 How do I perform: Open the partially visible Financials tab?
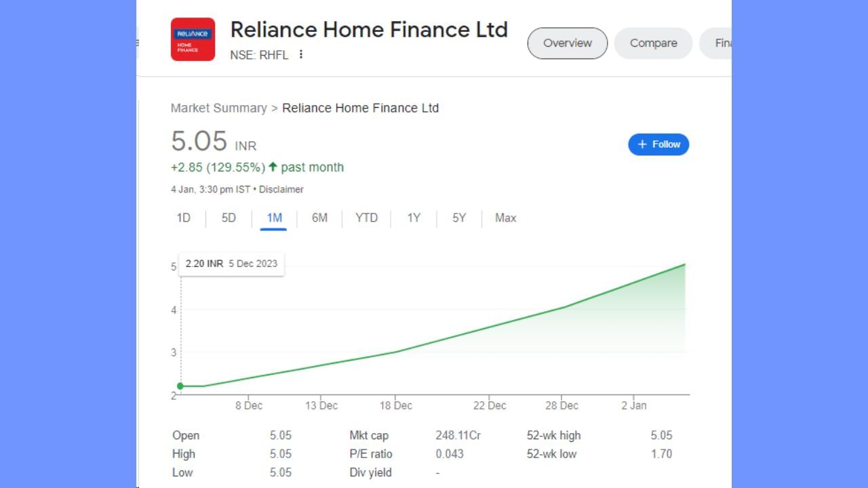[715, 43]
